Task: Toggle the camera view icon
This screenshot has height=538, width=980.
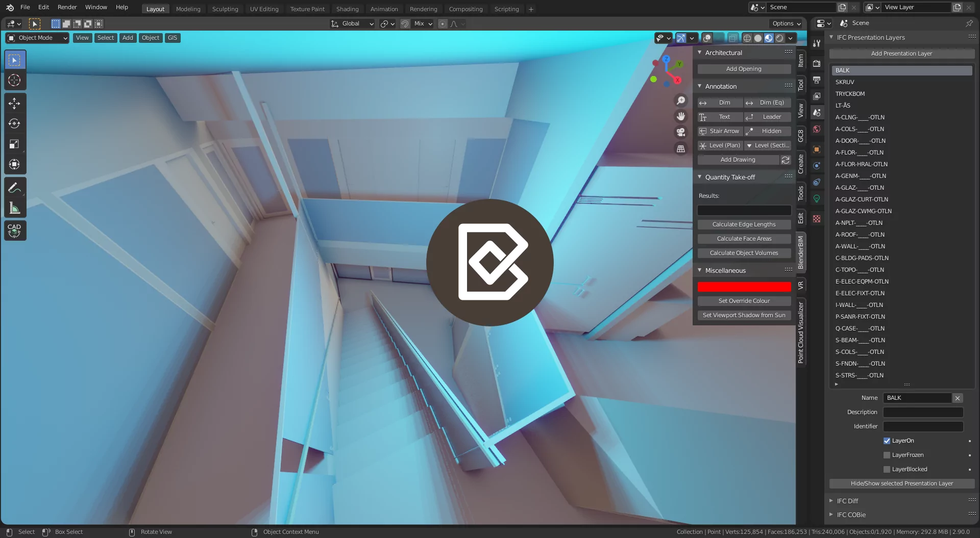Action: (681, 133)
